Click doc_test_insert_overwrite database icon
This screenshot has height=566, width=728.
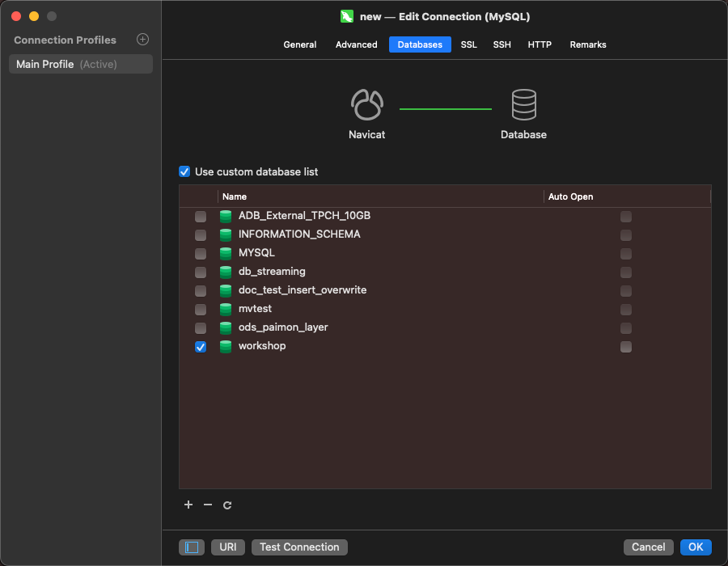pos(226,290)
